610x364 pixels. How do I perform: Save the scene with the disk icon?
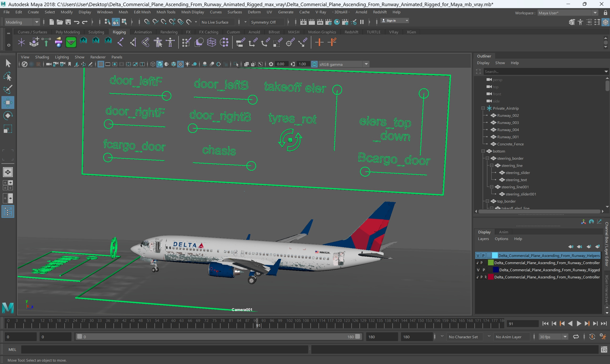pyautogui.click(x=68, y=22)
